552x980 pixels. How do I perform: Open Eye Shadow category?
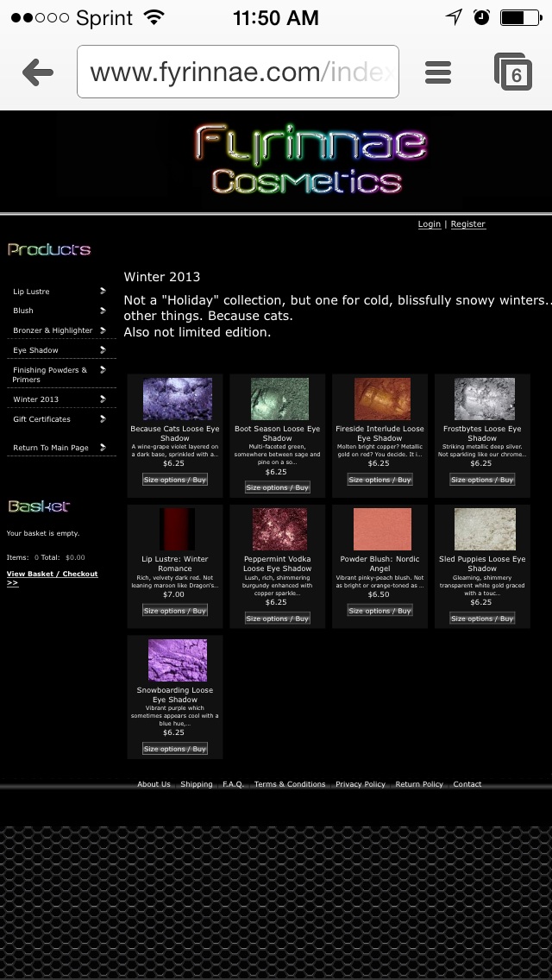pyautogui.click(x=35, y=350)
